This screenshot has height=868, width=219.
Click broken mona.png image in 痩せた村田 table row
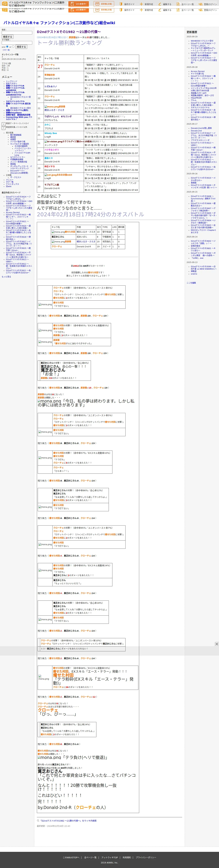pos(58,232)
